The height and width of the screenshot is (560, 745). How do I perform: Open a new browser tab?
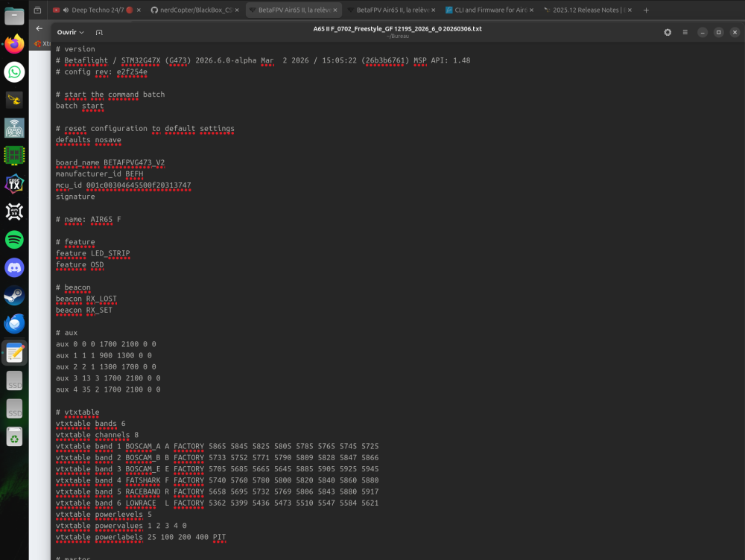(646, 10)
